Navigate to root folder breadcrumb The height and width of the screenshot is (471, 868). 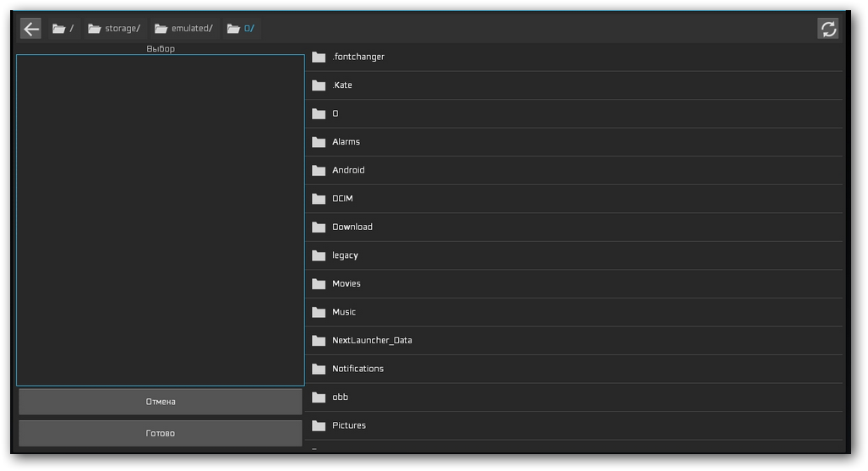click(63, 29)
